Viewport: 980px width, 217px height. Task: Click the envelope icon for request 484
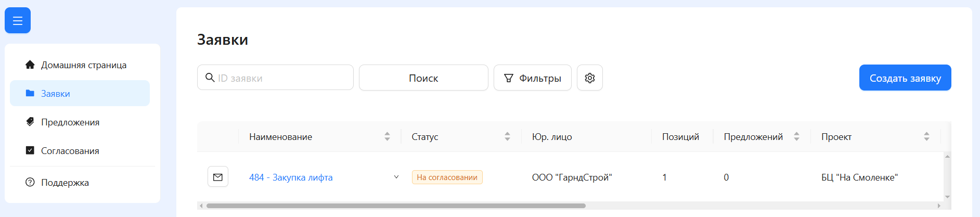[x=218, y=177]
